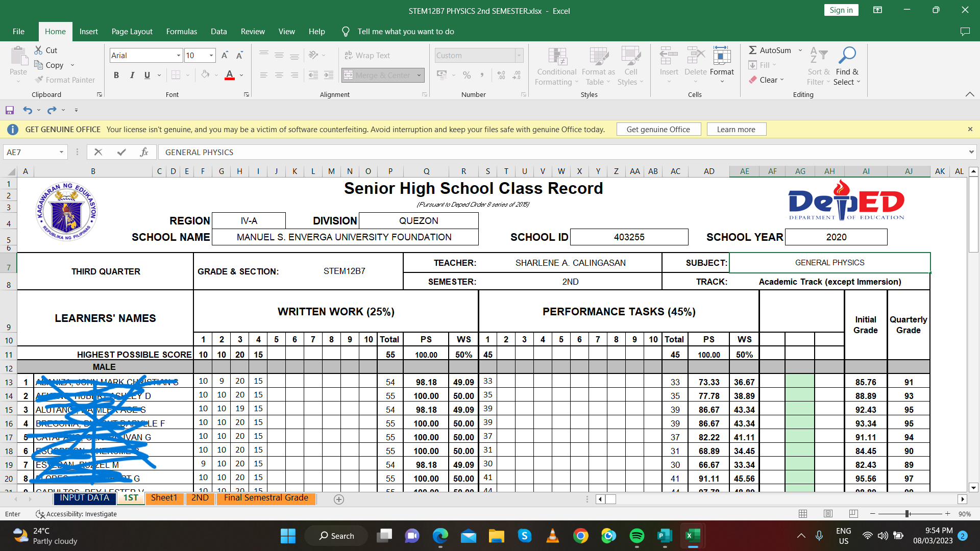Open the font size dropdown
This screenshot has width=980, height=551.
point(211,55)
